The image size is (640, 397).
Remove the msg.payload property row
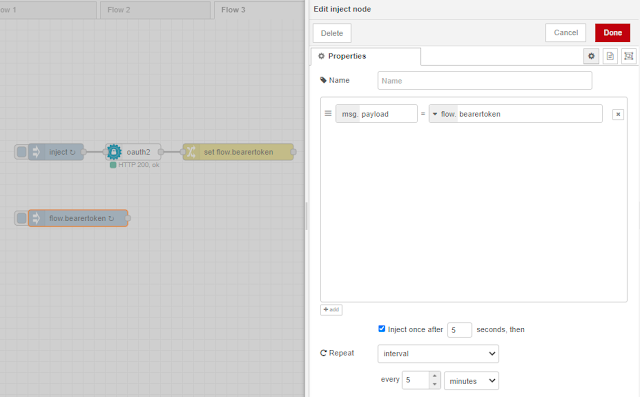(618, 114)
